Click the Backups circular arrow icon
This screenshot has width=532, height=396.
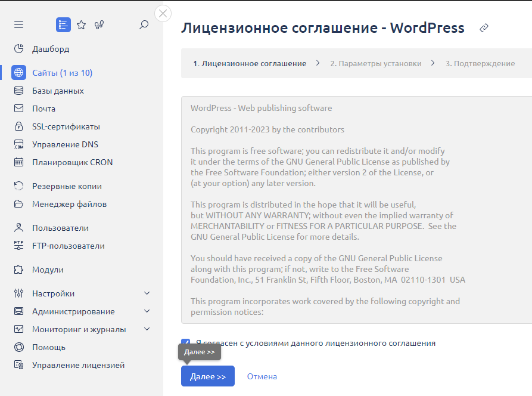[x=18, y=186]
